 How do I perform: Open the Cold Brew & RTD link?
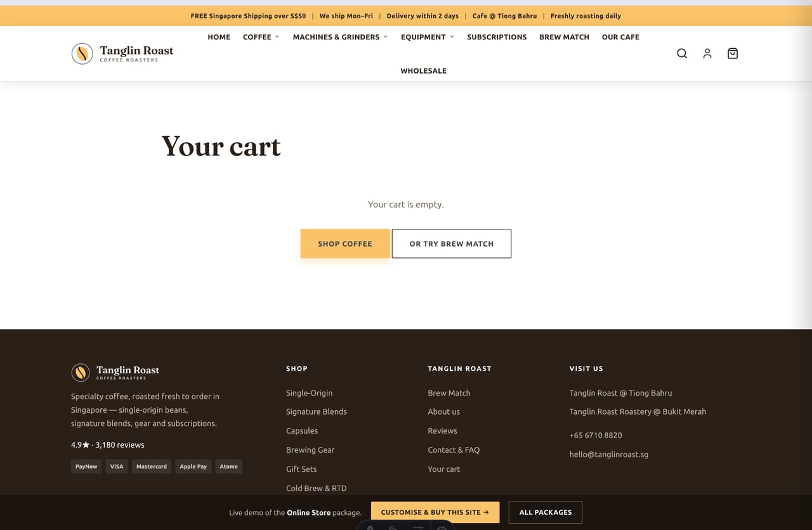(x=317, y=488)
